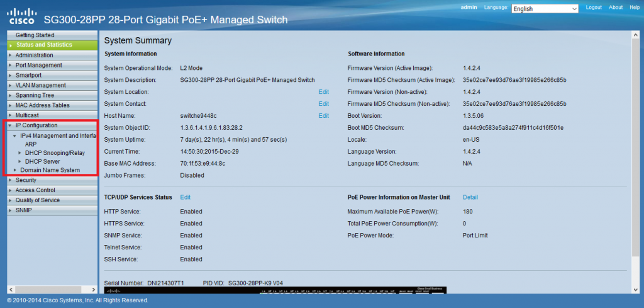
Task: Open the Administration menu
Action: (53, 55)
